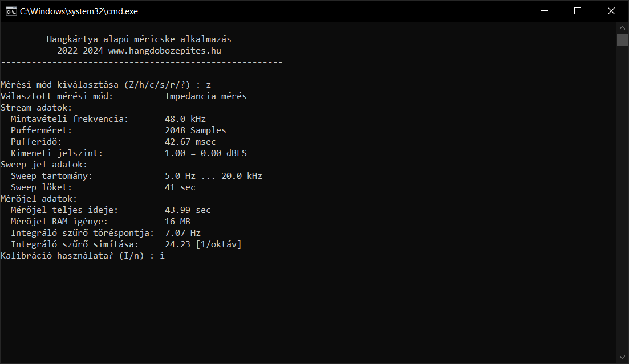This screenshot has height=364, width=629.
Task: Click the scrollbar up arrow
Action: [x=622, y=28]
